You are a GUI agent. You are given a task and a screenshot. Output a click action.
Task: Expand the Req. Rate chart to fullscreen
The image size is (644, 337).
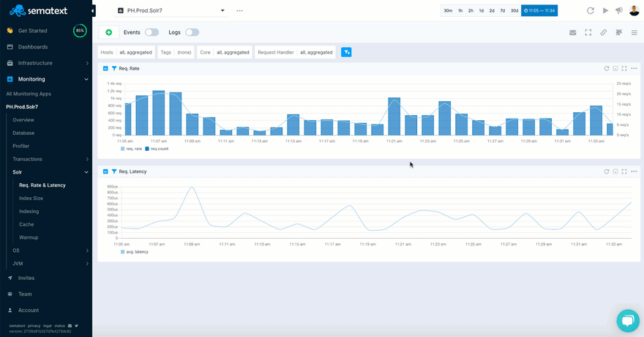624,68
